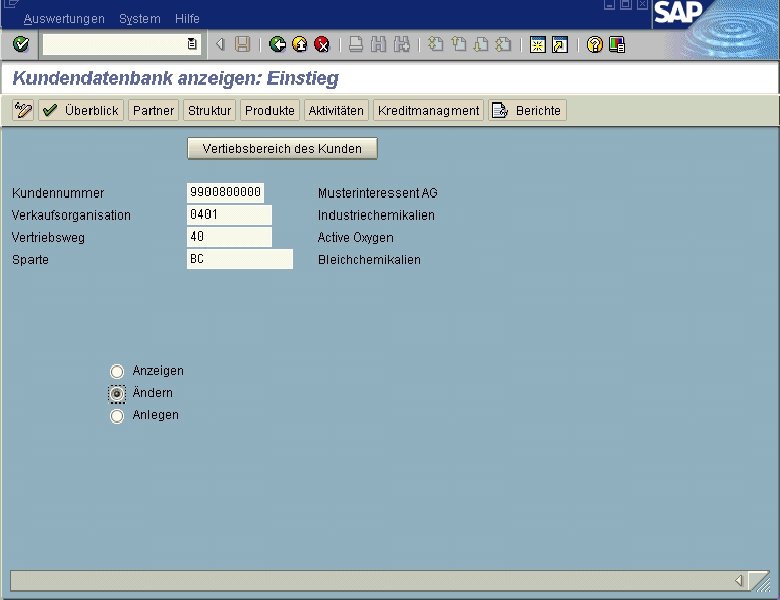This screenshot has width=780, height=600.
Task: Click the Active Oxygen text
Action: click(355, 238)
